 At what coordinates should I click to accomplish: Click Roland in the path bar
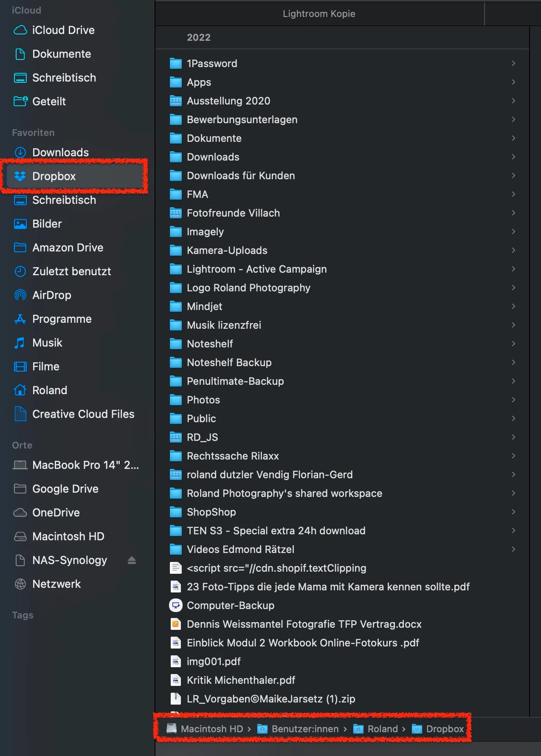(x=376, y=729)
